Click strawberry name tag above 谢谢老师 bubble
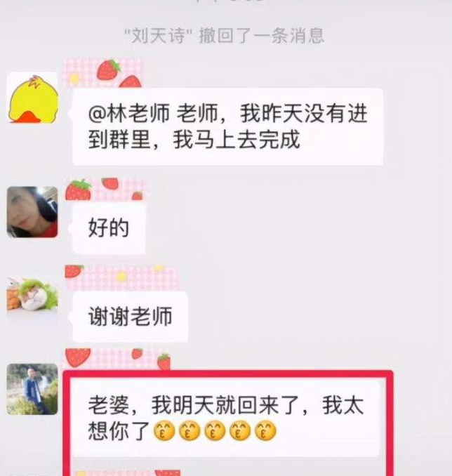The image size is (452, 476). (x=122, y=278)
